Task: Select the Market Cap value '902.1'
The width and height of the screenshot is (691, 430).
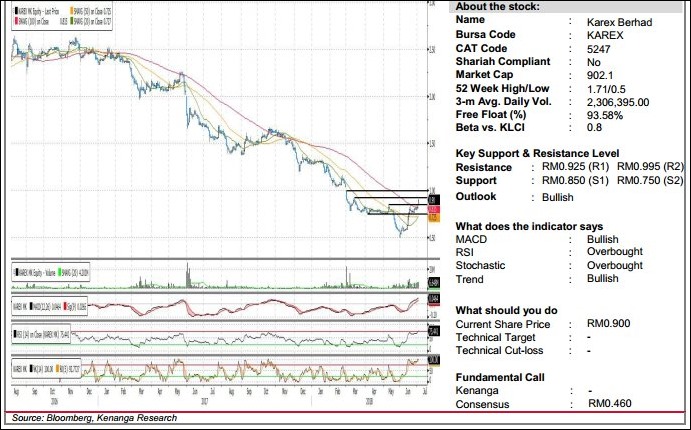Action: tap(600, 75)
